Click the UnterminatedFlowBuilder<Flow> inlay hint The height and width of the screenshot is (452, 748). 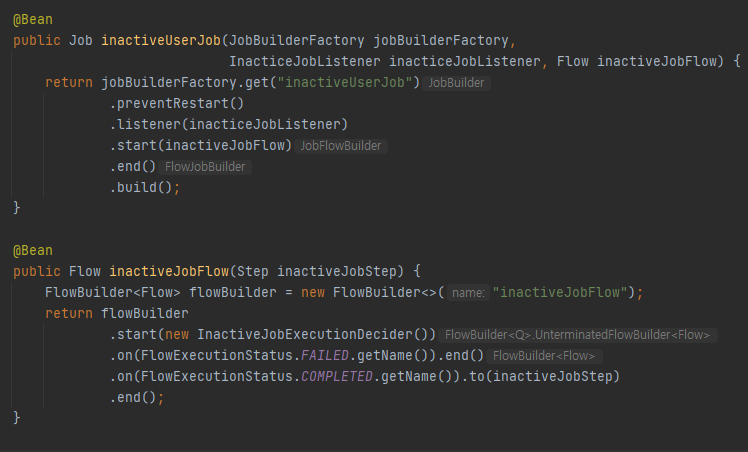pos(577,335)
